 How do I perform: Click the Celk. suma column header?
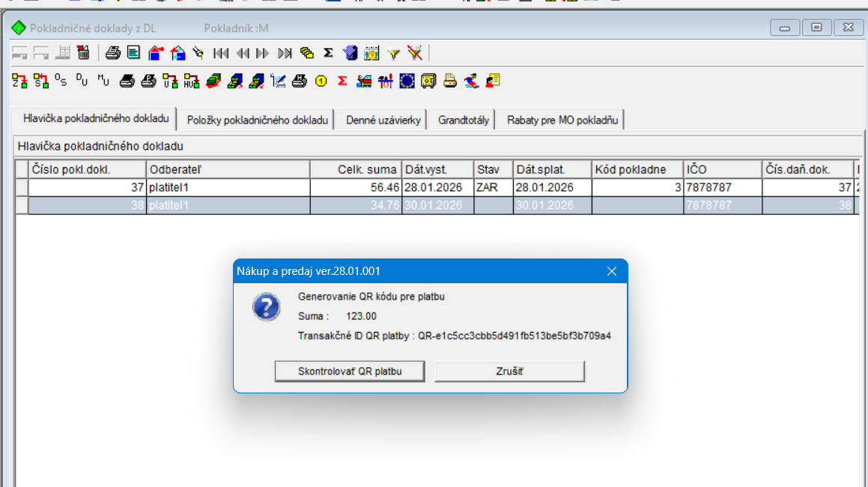tap(356, 169)
